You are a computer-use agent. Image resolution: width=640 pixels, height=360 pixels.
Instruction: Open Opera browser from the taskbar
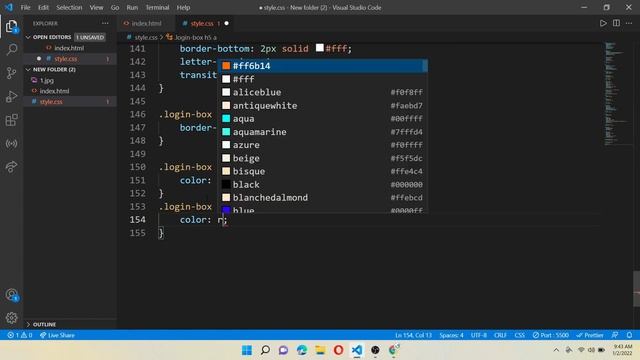click(338, 350)
